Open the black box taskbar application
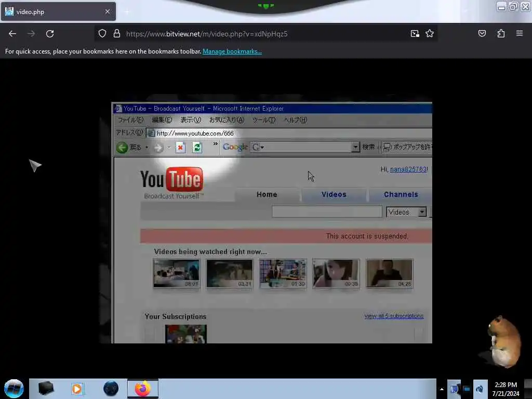Image resolution: width=532 pixels, height=399 pixels. [x=46, y=389]
